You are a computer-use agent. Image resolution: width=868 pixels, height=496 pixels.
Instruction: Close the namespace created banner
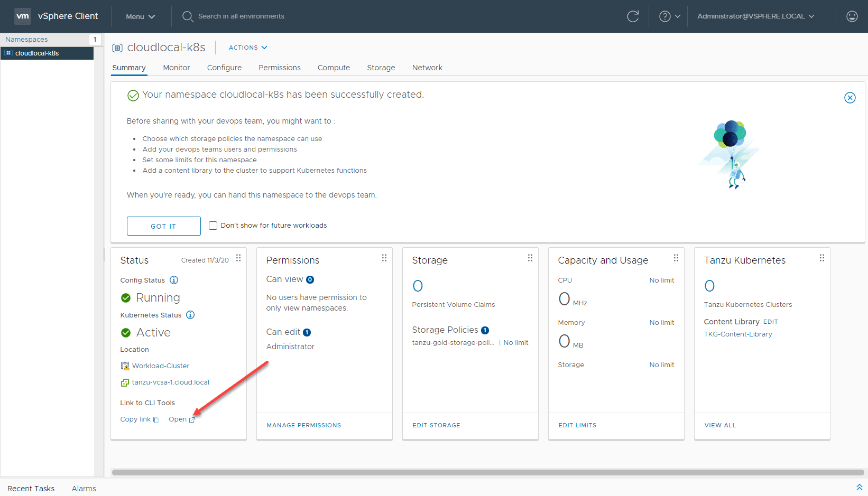tap(849, 98)
